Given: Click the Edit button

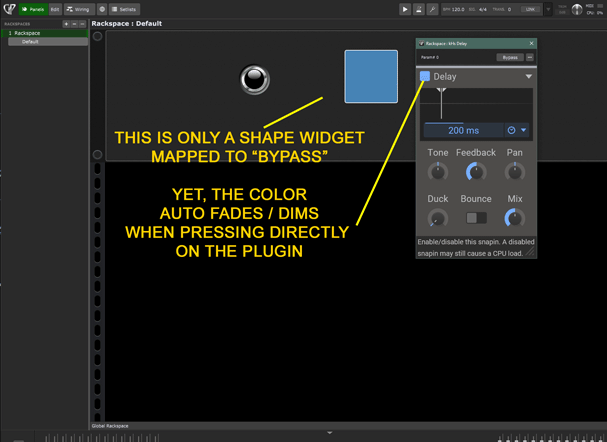Looking at the screenshot, I should coord(55,8).
